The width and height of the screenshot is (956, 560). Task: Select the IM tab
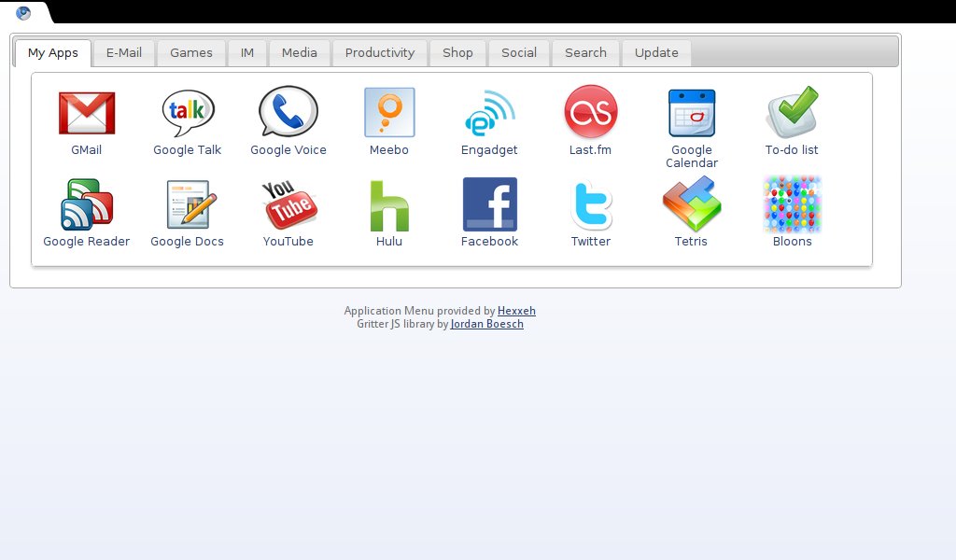click(x=246, y=53)
